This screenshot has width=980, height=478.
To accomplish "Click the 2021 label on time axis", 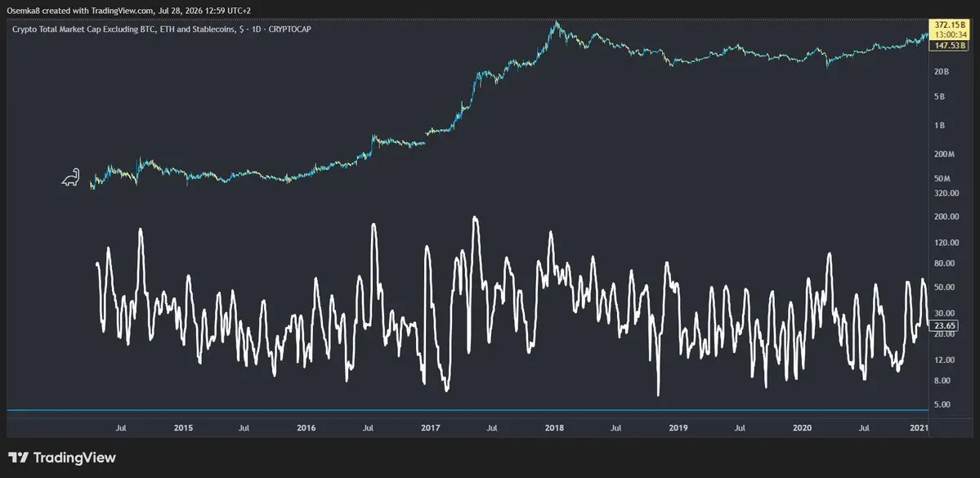I will pyautogui.click(x=919, y=428).
